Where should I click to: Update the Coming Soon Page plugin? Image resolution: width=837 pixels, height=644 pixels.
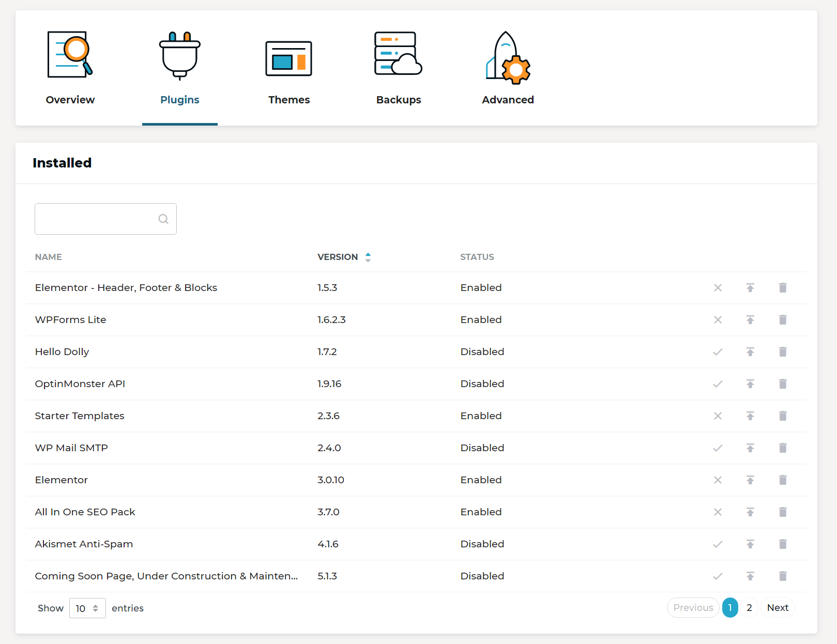[750, 576]
